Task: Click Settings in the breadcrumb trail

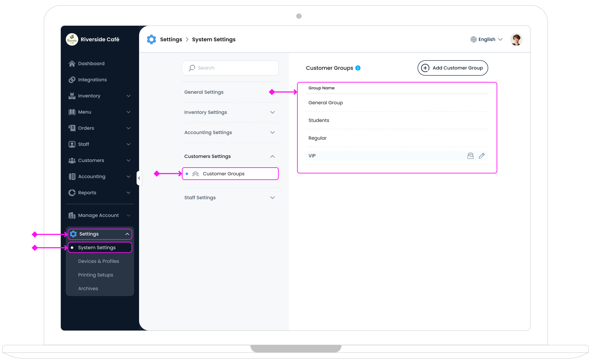Action: pyautogui.click(x=171, y=39)
